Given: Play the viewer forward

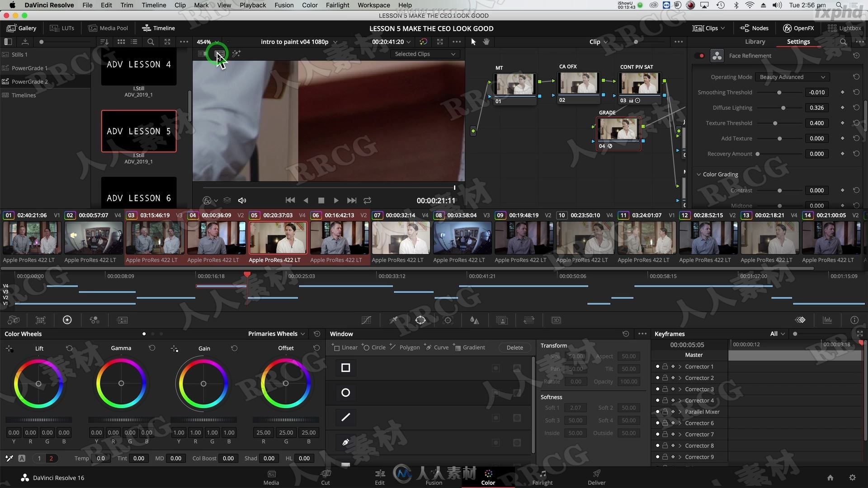Looking at the screenshot, I should pos(336,200).
